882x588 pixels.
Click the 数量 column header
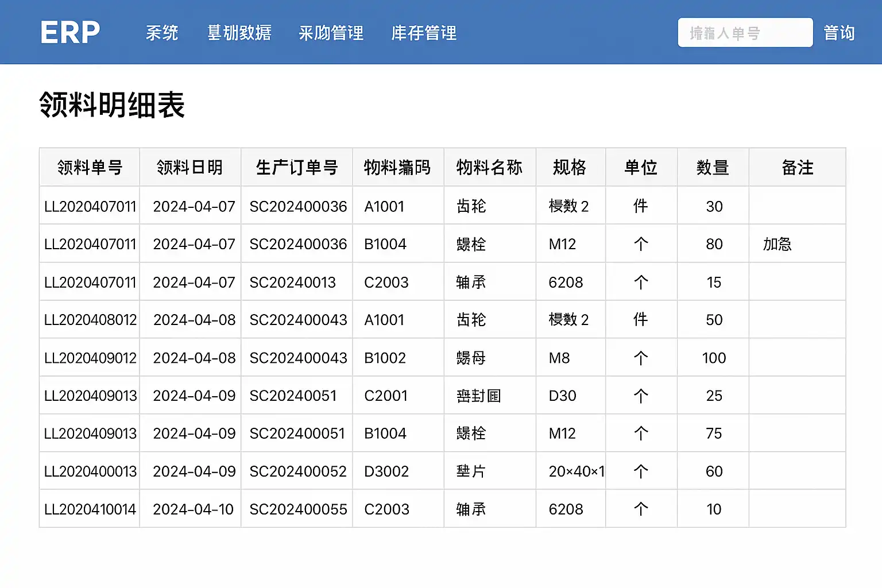[x=713, y=167]
